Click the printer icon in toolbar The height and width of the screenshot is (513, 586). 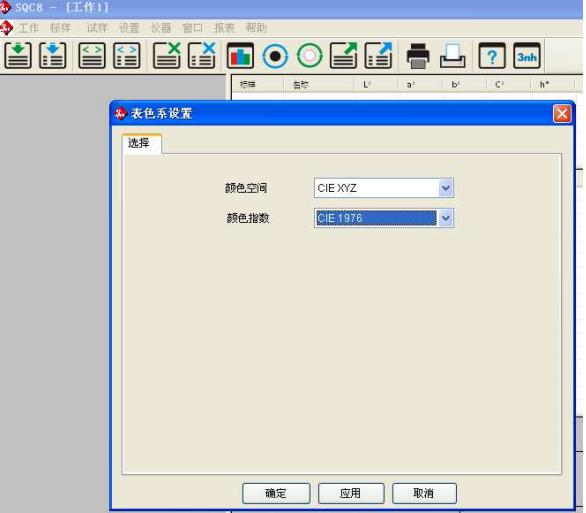418,56
